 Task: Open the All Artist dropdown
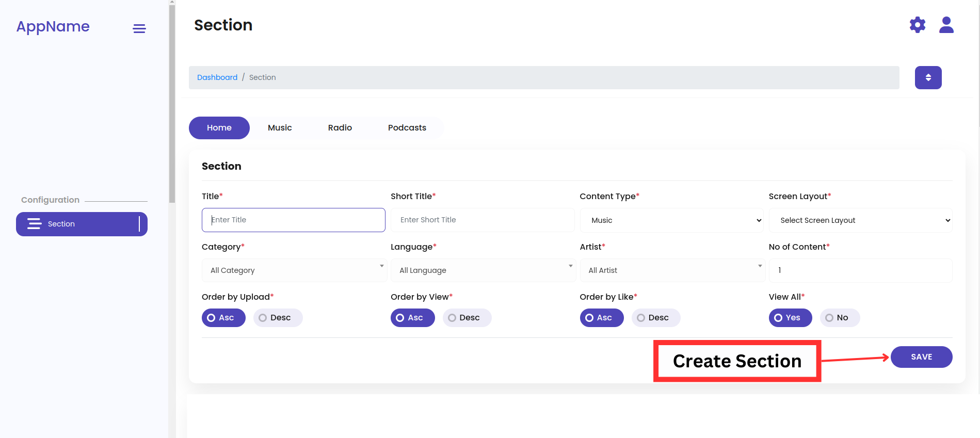(672, 270)
